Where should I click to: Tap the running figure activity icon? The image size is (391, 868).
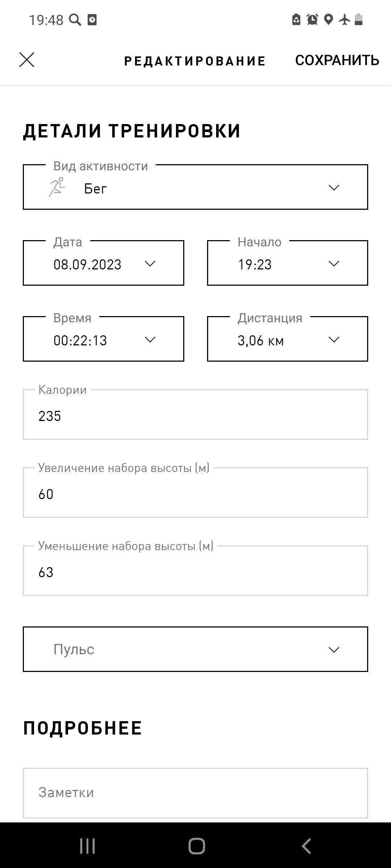click(57, 187)
